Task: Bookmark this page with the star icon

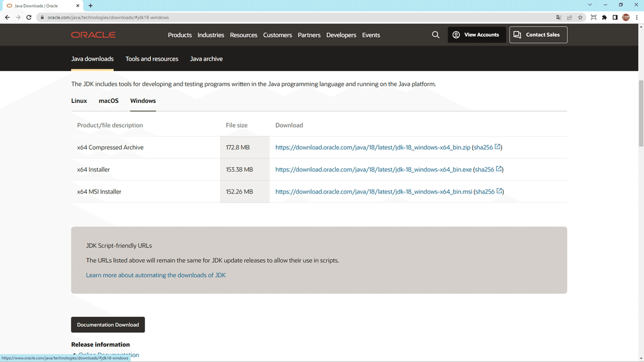Action: 580,17
